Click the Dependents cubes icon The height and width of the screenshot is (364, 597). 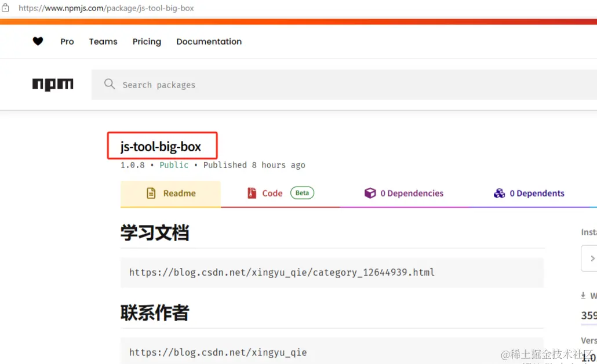pyautogui.click(x=499, y=194)
